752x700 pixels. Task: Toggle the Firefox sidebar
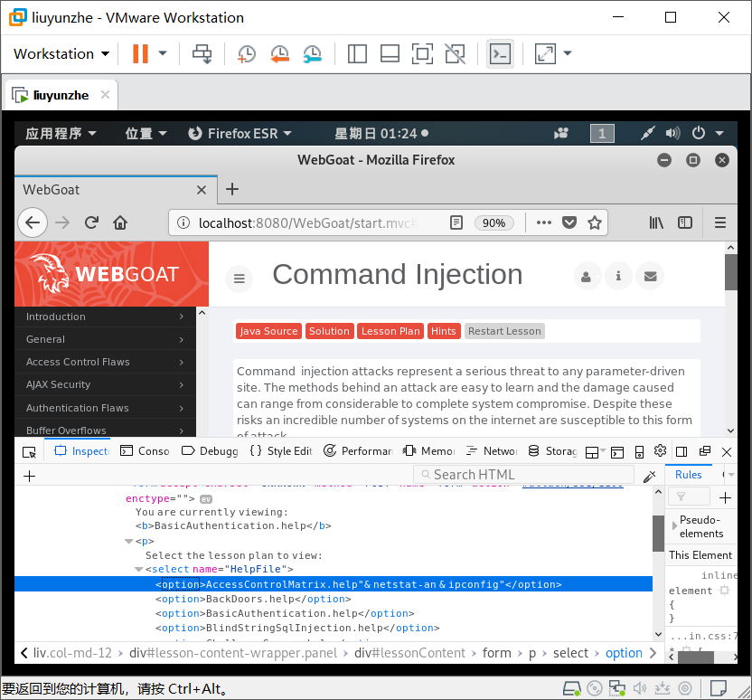click(x=685, y=222)
